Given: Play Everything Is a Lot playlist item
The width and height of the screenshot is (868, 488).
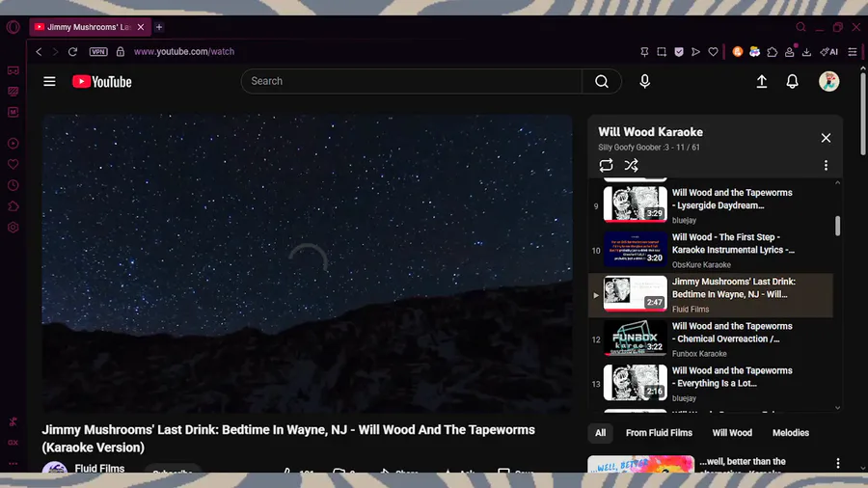Looking at the screenshot, I should pos(712,384).
